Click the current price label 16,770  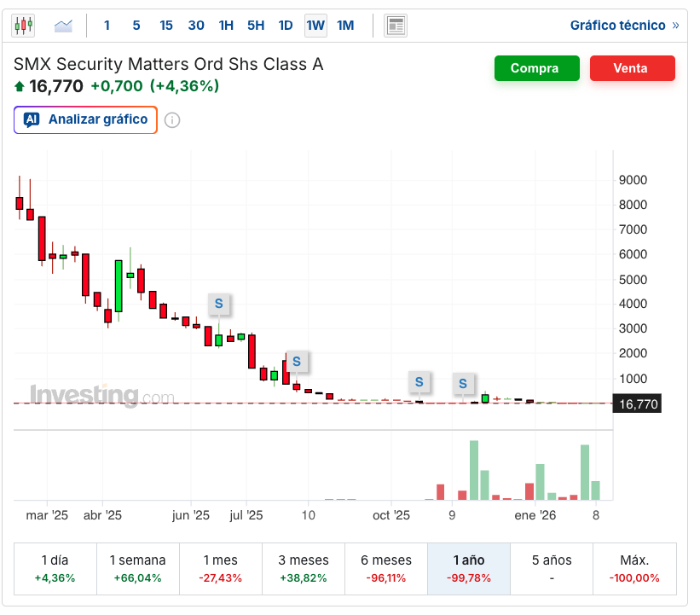(x=637, y=404)
